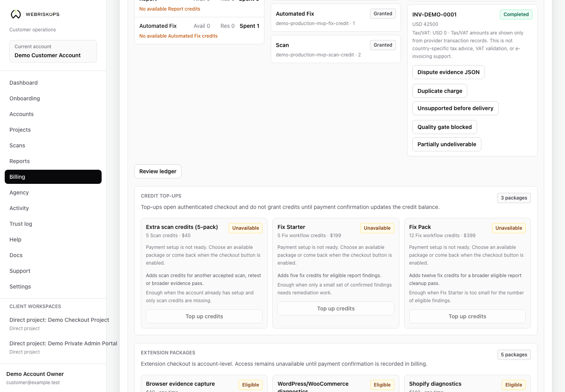Click Customer operations subtitle

33,30
